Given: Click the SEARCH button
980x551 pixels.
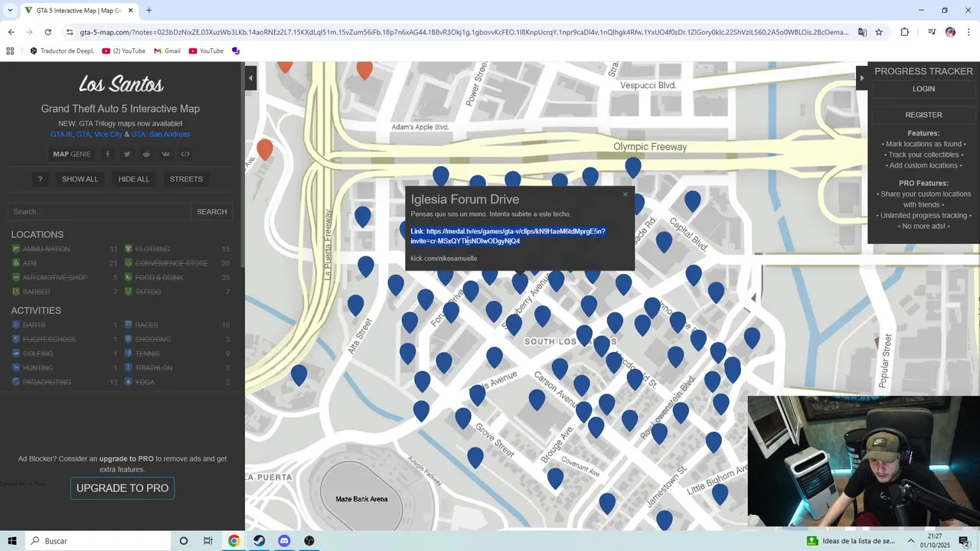Looking at the screenshot, I should pyautogui.click(x=212, y=211).
